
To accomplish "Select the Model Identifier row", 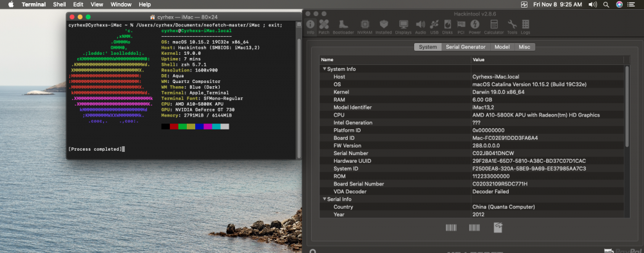I will tap(471, 108).
